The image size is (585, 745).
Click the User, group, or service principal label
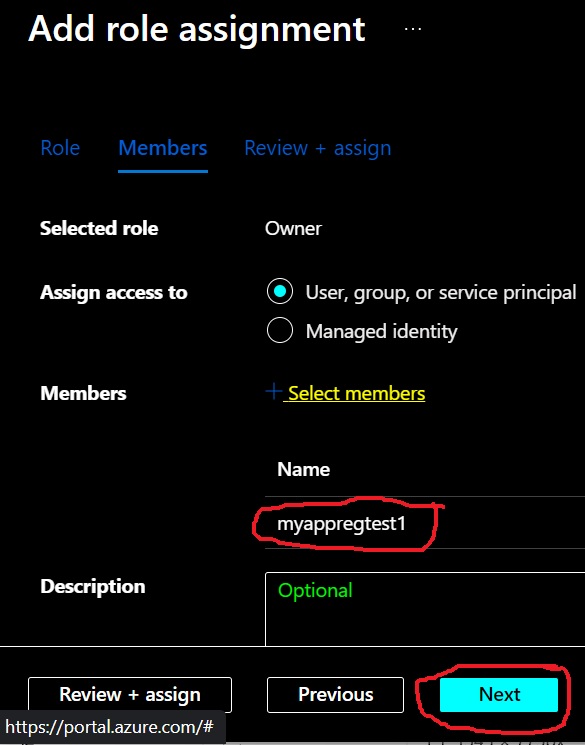(x=441, y=293)
